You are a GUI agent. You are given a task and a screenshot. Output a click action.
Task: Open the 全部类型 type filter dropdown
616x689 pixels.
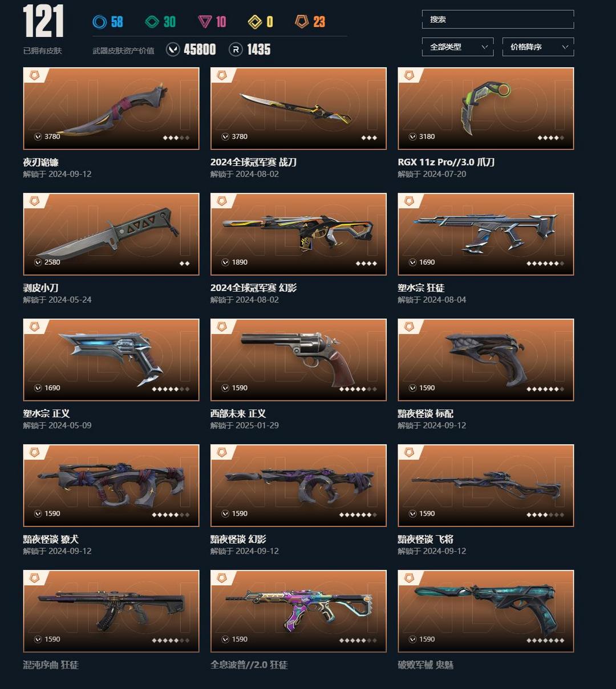[x=457, y=47]
